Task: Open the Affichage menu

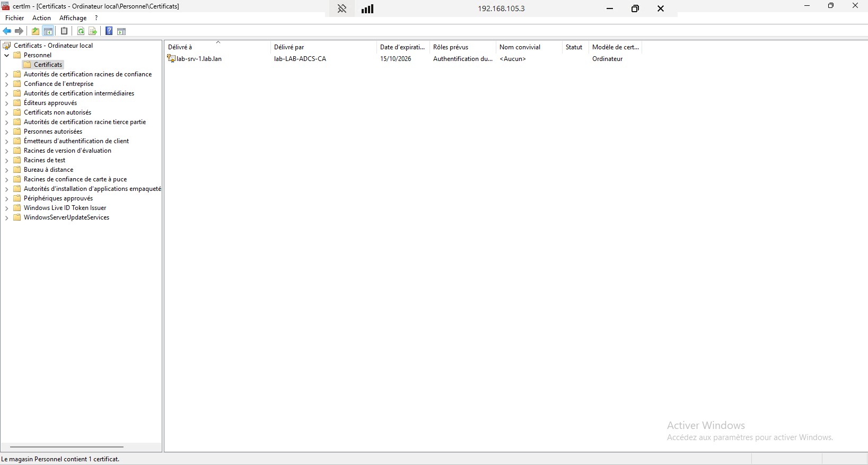Action: pyautogui.click(x=73, y=18)
